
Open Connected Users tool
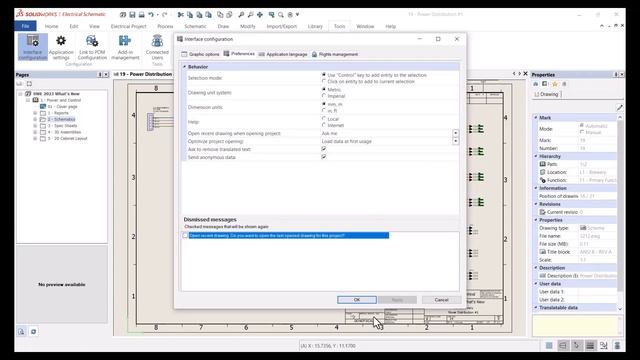point(157,47)
